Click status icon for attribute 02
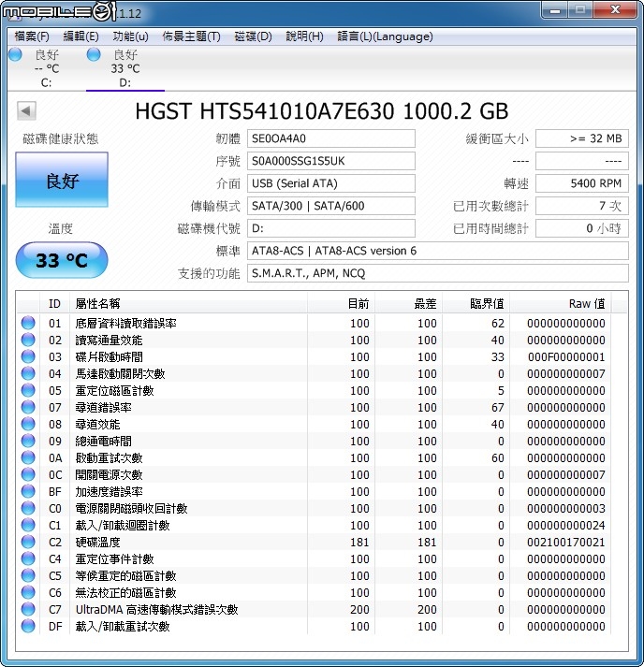The height and width of the screenshot is (667, 644). click(28, 340)
